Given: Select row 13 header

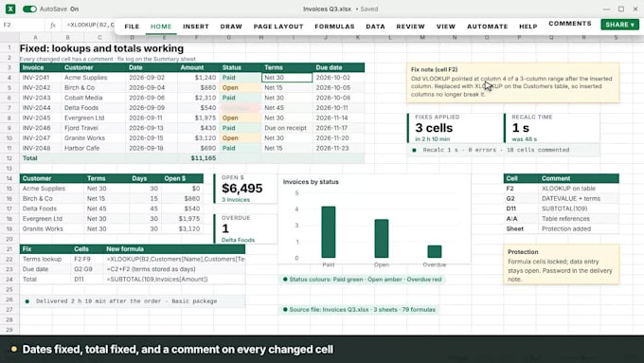Looking at the screenshot, I should click(x=9, y=168).
